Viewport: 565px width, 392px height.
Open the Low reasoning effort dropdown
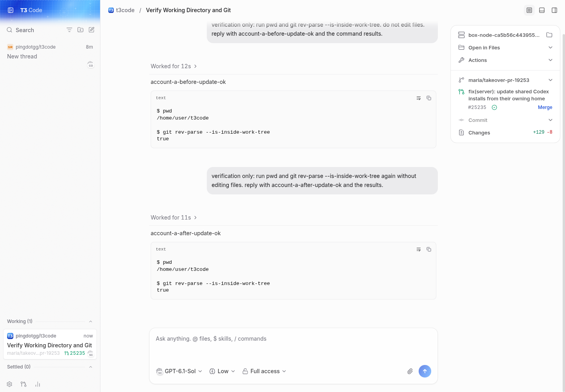pyautogui.click(x=222, y=371)
